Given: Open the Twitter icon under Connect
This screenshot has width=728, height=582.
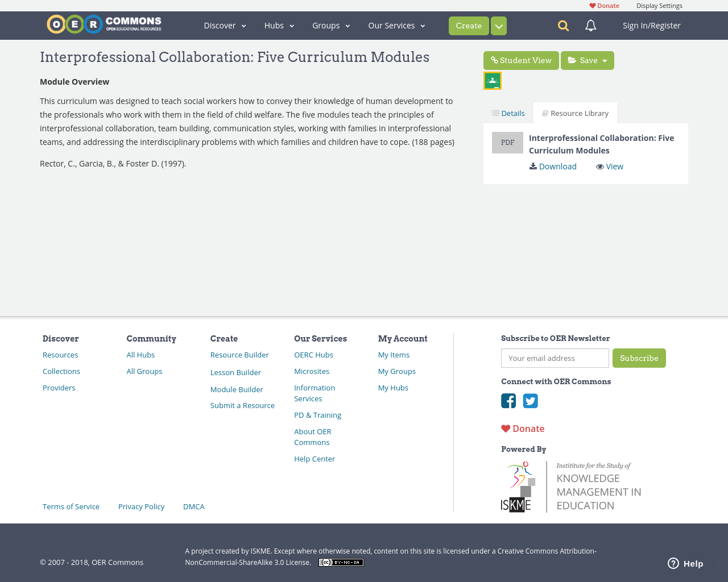Looking at the screenshot, I should tap(530, 401).
